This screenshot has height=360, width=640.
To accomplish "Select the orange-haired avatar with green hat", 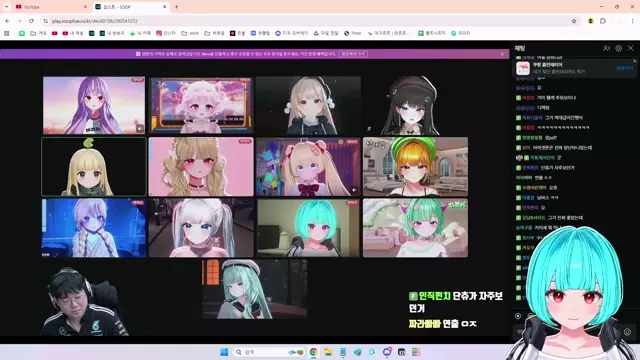I will click(x=416, y=167).
